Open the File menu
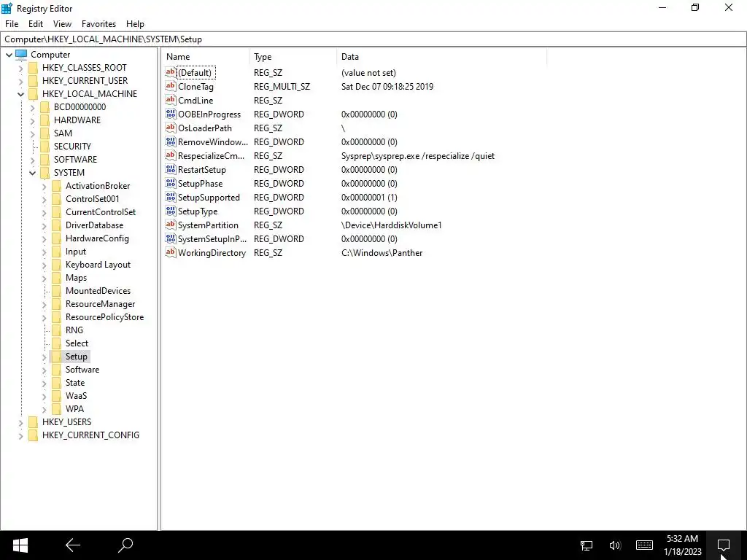 coord(12,24)
